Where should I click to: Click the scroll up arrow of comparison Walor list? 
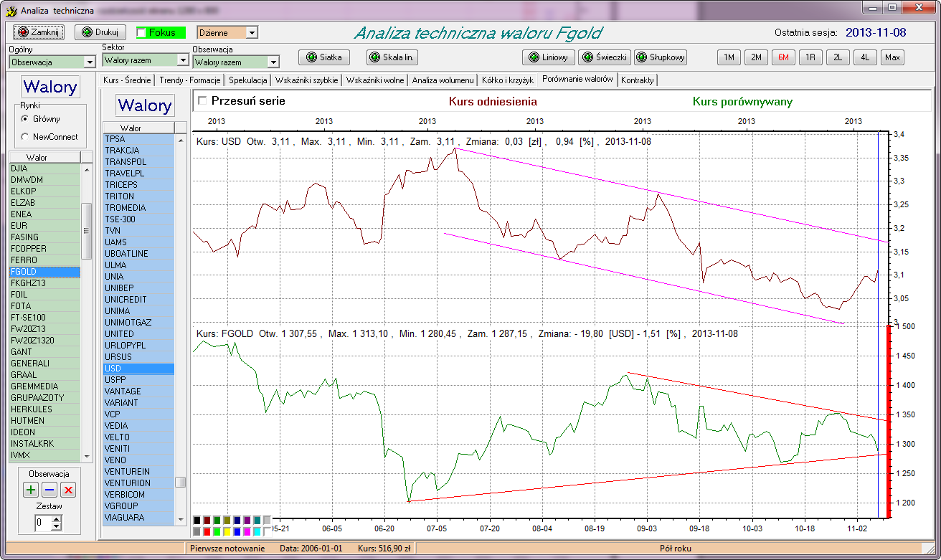(180, 139)
